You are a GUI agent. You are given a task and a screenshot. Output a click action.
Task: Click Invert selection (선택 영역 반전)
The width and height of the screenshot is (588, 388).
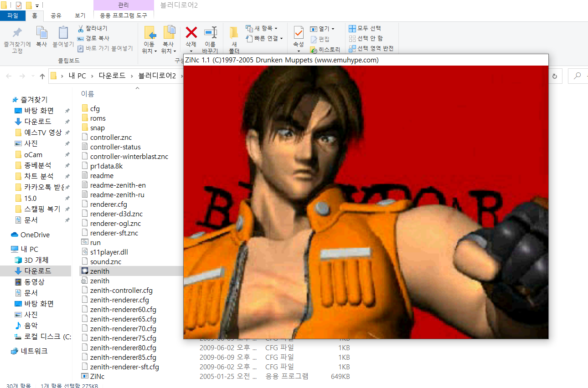(371, 48)
